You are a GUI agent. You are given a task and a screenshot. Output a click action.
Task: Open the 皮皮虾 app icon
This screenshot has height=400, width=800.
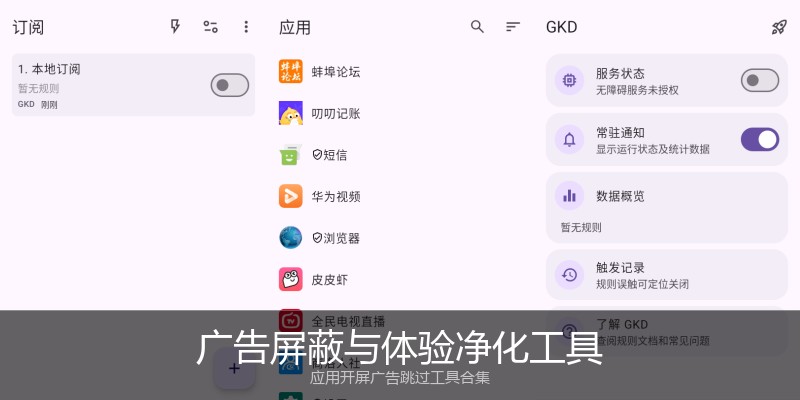tap(291, 279)
